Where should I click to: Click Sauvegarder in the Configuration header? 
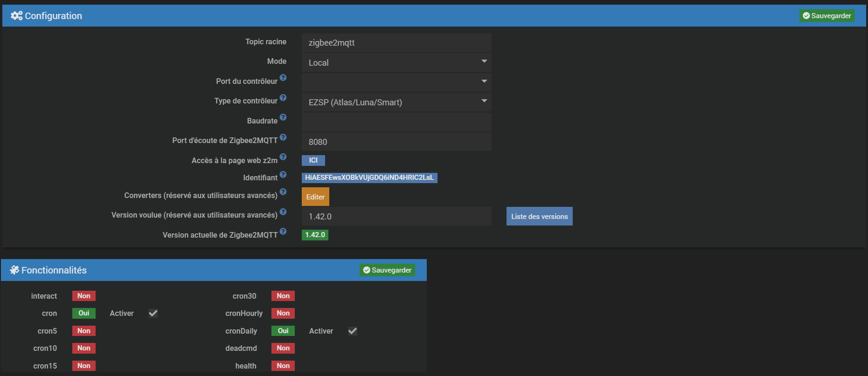click(826, 16)
